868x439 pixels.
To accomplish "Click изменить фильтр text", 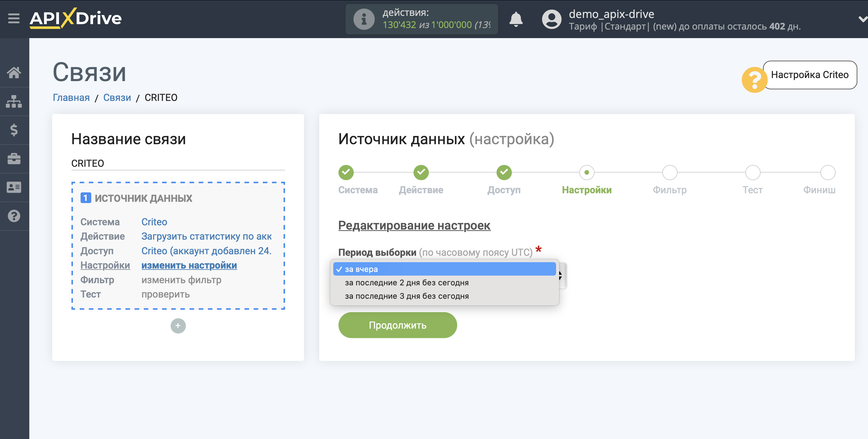I will [181, 280].
